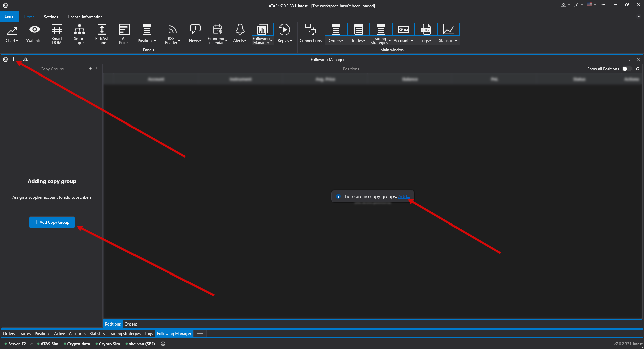The width and height of the screenshot is (644, 349).
Task: Expand the Chart dropdown arrow
Action: click(x=17, y=41)
